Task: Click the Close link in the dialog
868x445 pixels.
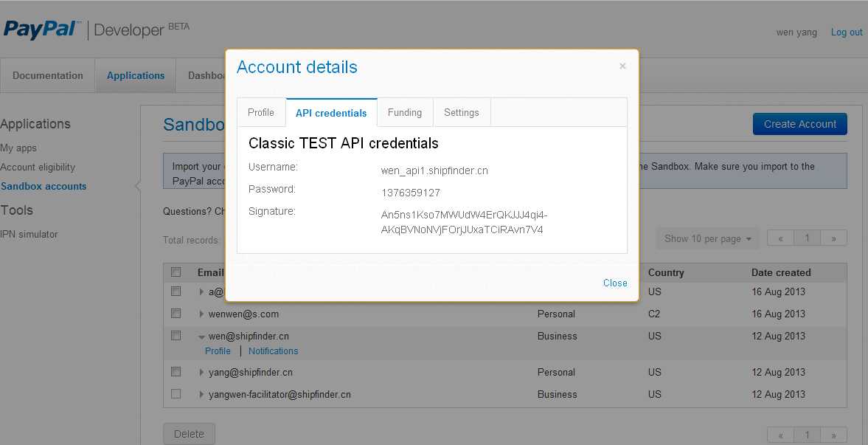Action: pos(615,283)
